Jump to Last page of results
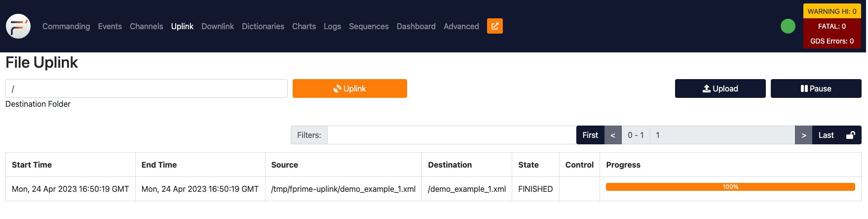The width and height of the screenshot is (868, 219). point(826,135)
